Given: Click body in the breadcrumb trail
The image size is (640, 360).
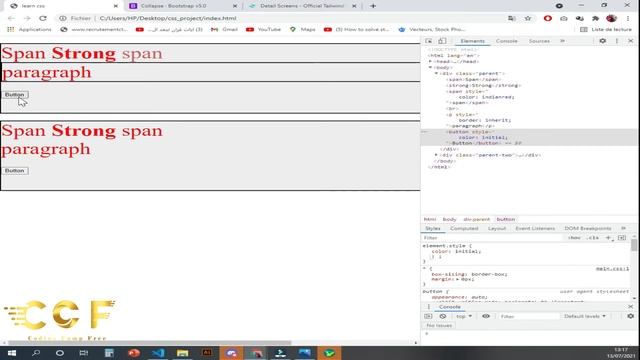Looking at the screenshot, I should [x=449, y=219].
